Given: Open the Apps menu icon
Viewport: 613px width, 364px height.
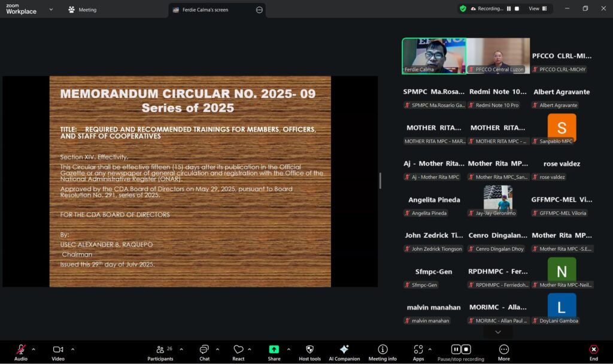Looking at the screenshot, I should click(418, 350).
